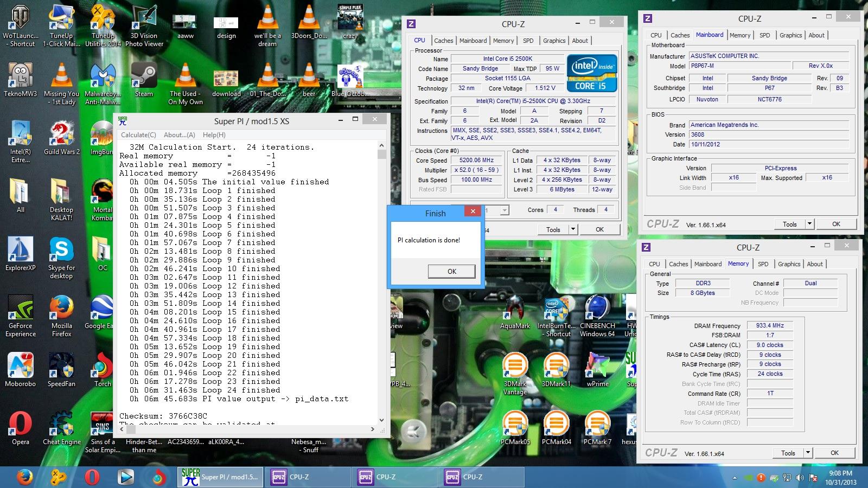The width and height of the screenshot is (868, 488).
Task: Click the volume icon in system tray
Action: [800, 478]
